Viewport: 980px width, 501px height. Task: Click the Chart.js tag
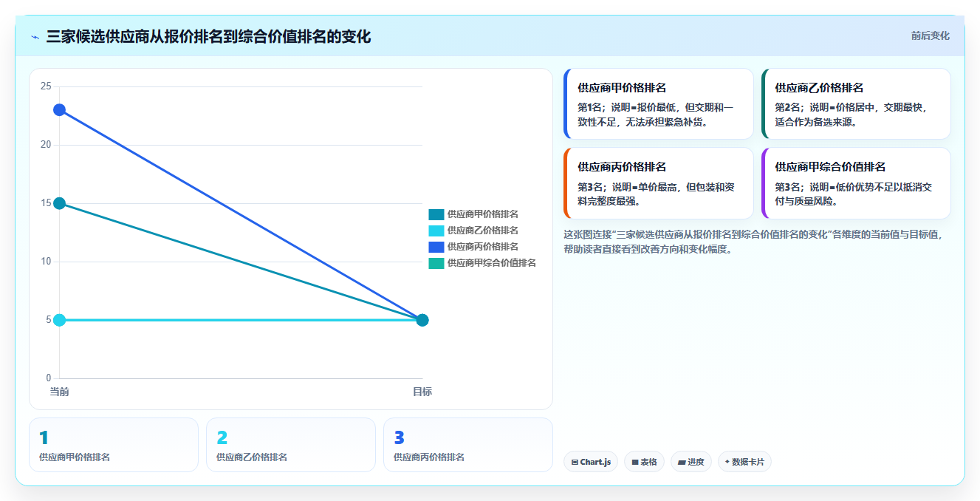[591, 462]
